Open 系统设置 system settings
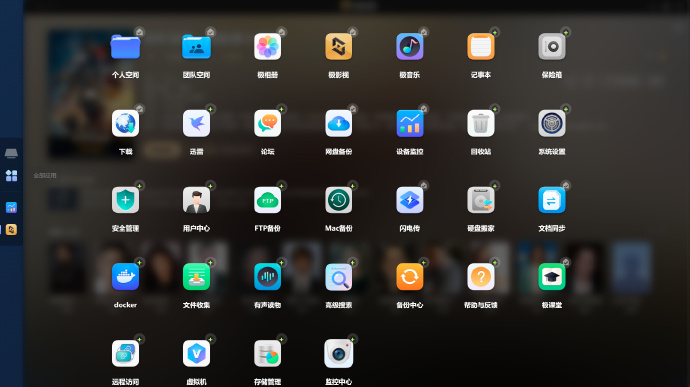Screen dimensions: 690x387 coord(552,124)
